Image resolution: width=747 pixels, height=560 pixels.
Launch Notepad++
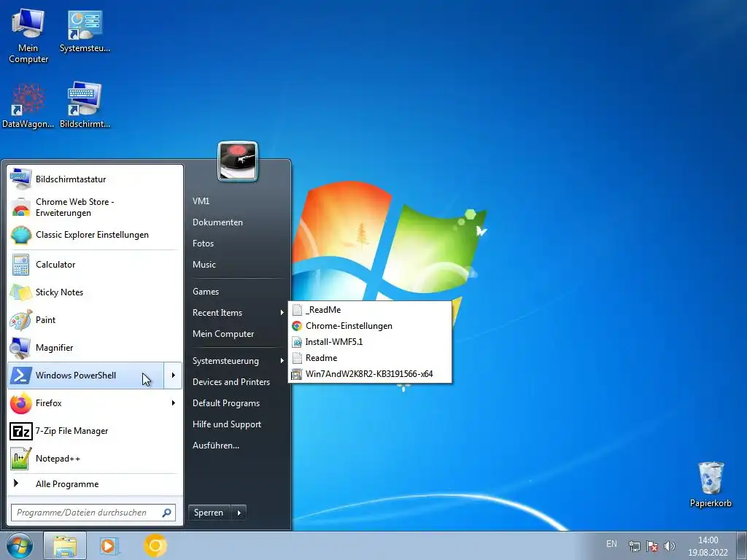click(x=96, y=459)
